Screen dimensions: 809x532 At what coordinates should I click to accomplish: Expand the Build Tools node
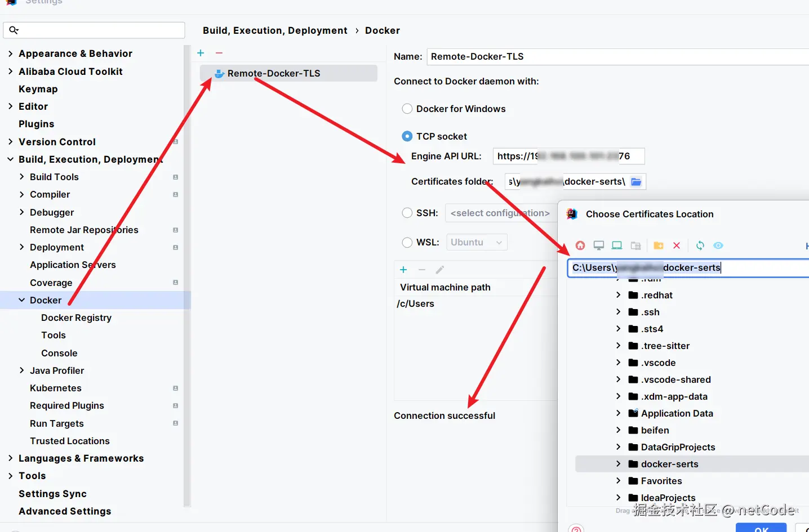22,177
